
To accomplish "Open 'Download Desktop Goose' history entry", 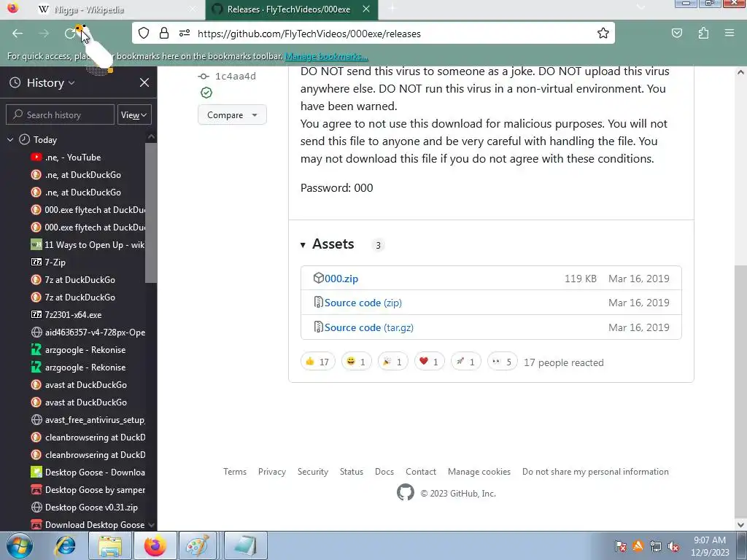I will point(88,525).
